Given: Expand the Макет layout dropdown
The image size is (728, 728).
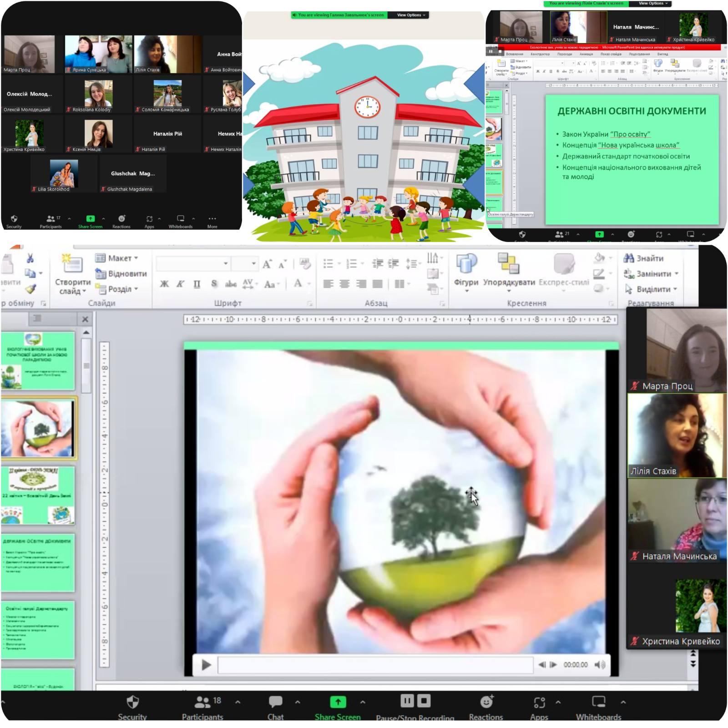Looking at the screenshot, I should point(116,258).
